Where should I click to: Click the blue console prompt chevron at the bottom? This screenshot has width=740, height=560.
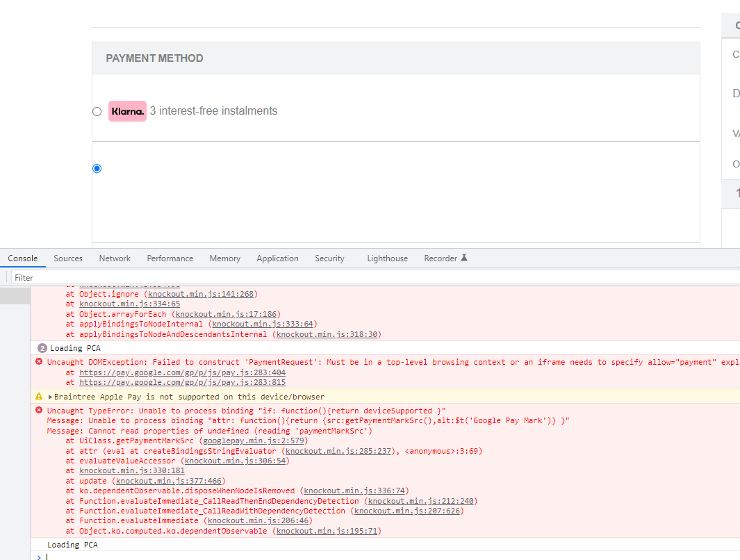[40, 556]
